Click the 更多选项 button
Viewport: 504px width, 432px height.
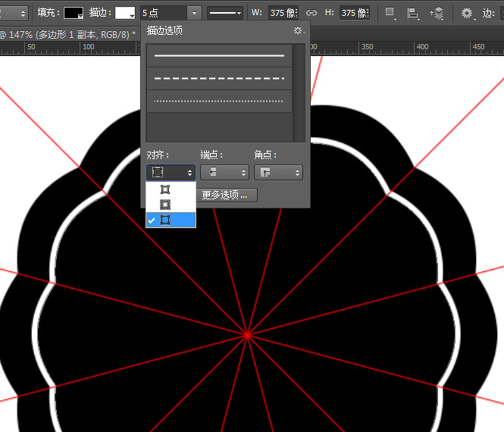[229, 195]
